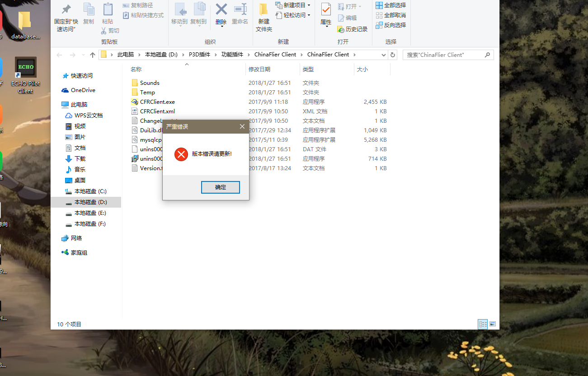Switch to large icons view in status bar
This screenshot has width=588, height=376.
(x=493, y=324)
